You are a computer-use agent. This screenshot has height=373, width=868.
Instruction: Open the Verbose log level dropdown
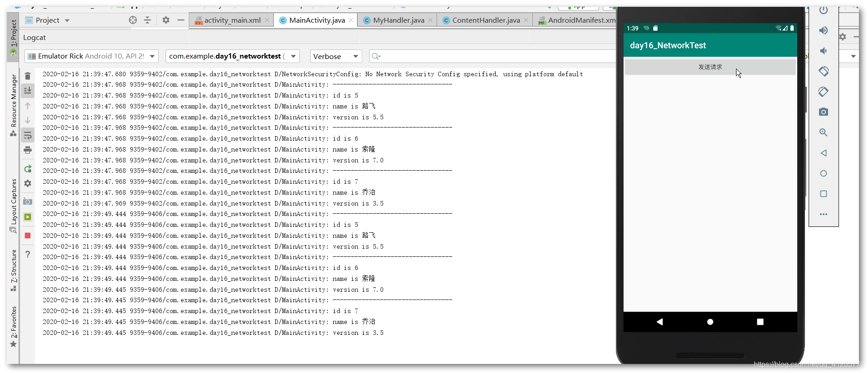coord(336,56)
